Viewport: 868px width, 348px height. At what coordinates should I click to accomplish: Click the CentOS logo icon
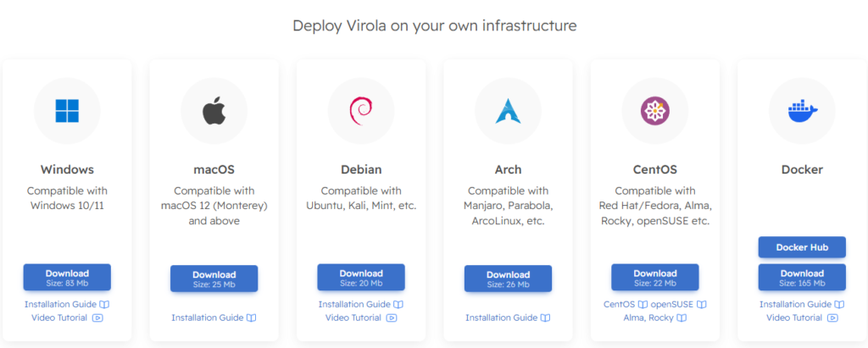point(654,112)
